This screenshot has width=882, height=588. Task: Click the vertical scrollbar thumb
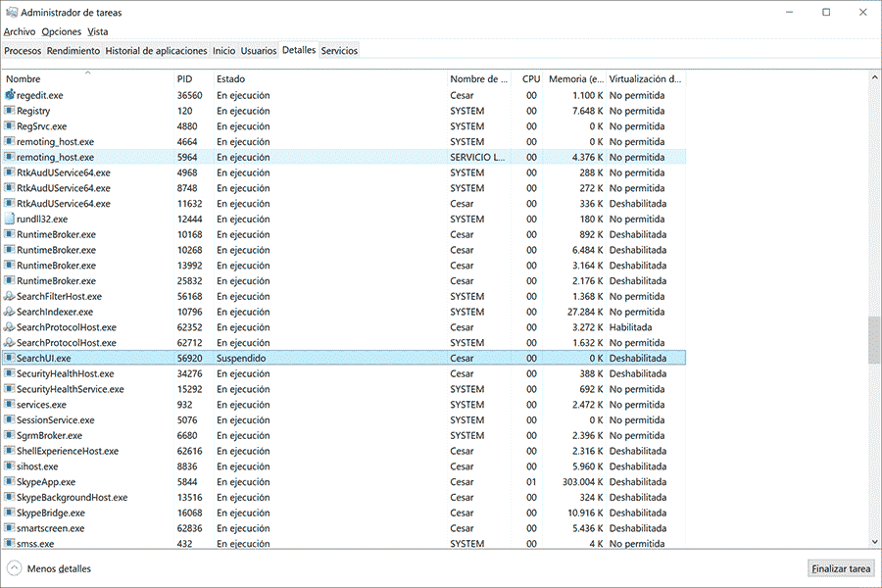click(874, 340)
